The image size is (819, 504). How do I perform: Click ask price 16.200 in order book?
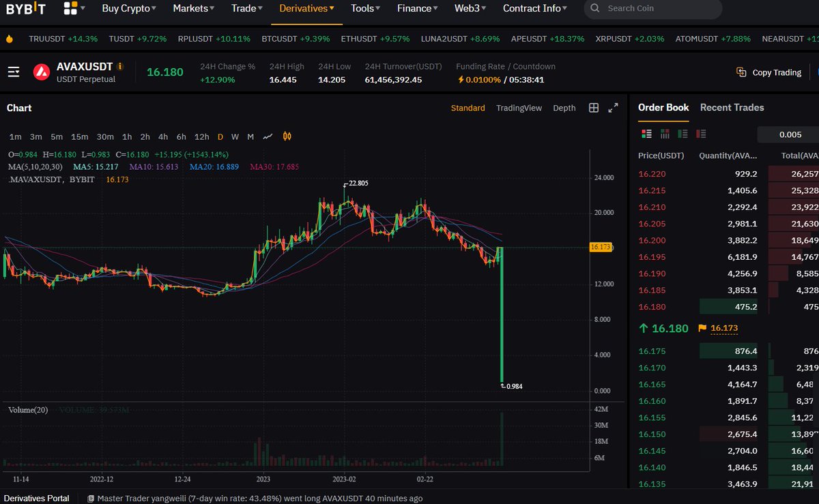click(x=652, y=241)
